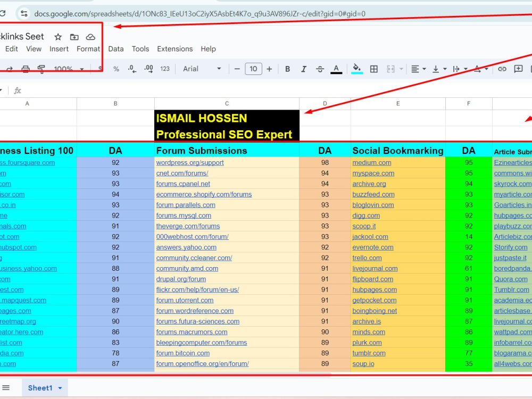The width and height of the screenshot is (532, 399).
Task: Expand the text wrapping dropdown arrow
Action: point(466,69)
